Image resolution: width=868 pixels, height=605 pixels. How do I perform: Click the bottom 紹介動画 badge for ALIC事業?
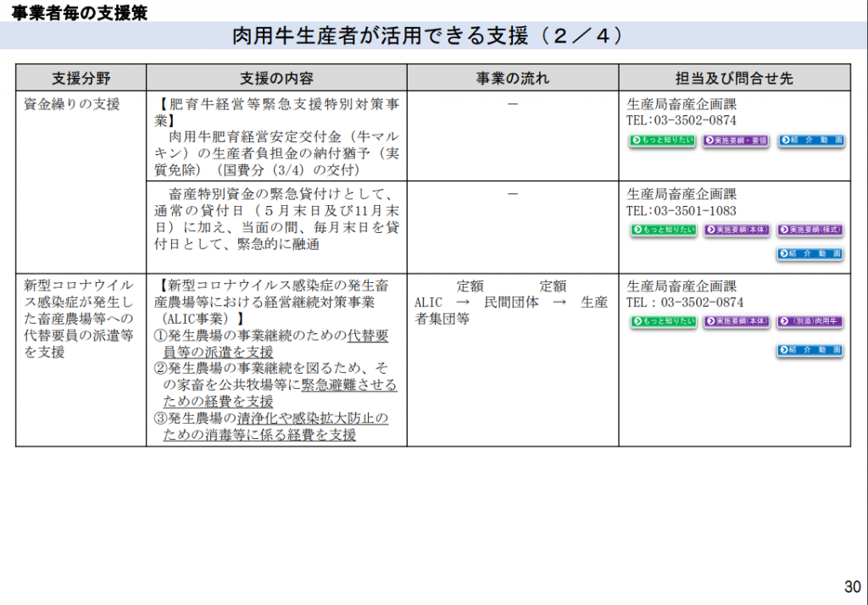(x=810, y=349)
